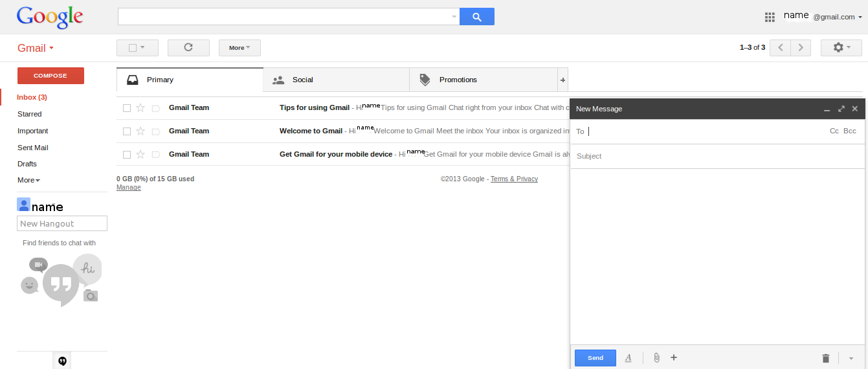
Task: Expand More labels in left sidebar
Action: (28, 180)
